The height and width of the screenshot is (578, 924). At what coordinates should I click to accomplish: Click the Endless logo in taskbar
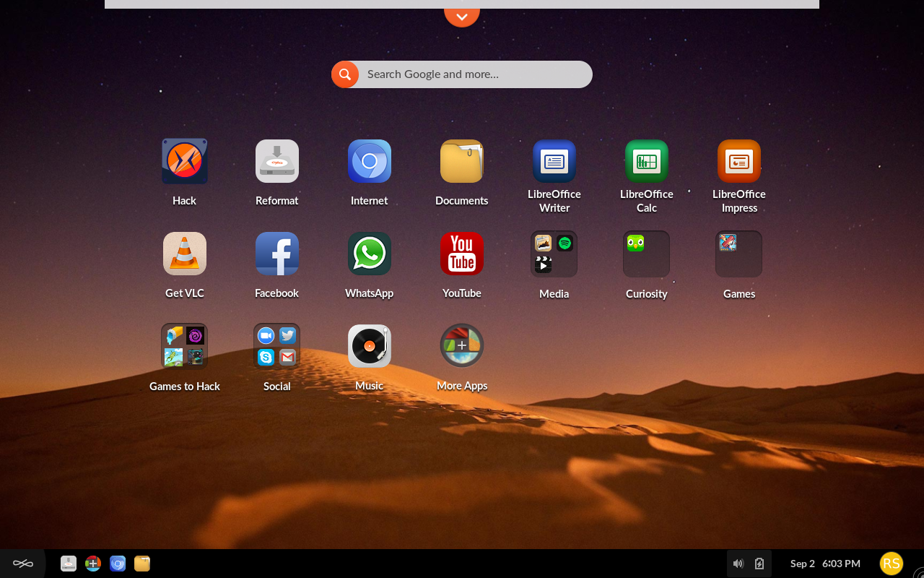(x=23, y=564)
